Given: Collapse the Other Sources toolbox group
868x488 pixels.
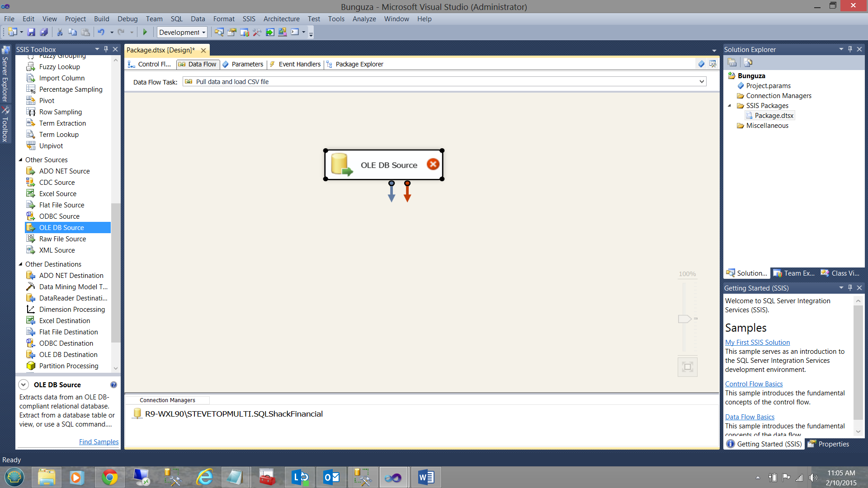Looking at the screenshot, I should point(20,160).
